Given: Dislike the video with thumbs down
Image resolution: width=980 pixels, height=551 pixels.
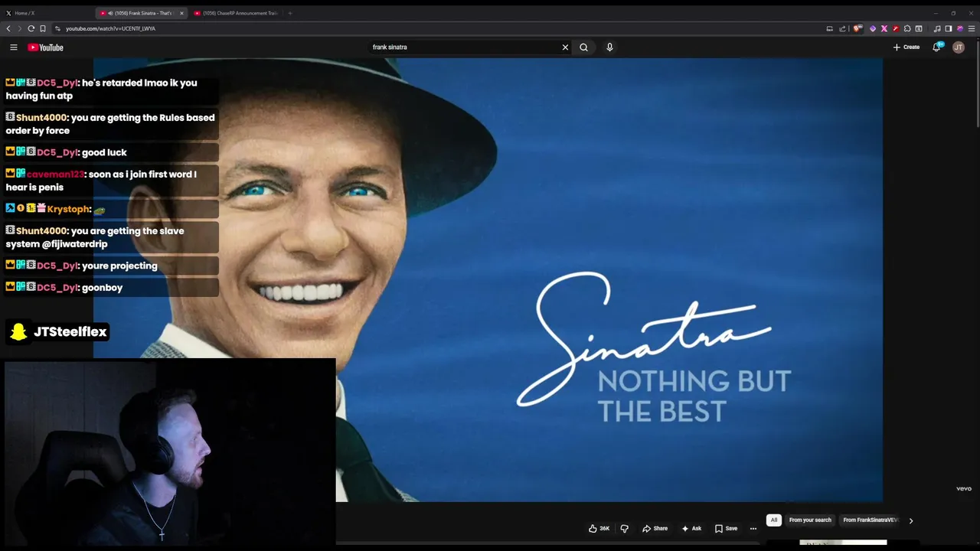Looking at the screenshot, I should click(624, 528).
